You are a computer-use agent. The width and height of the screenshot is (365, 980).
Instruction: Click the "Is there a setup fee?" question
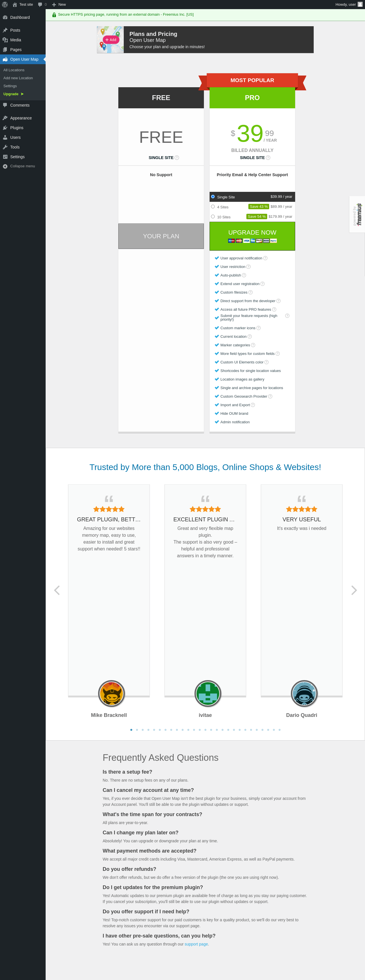(127, 772)
